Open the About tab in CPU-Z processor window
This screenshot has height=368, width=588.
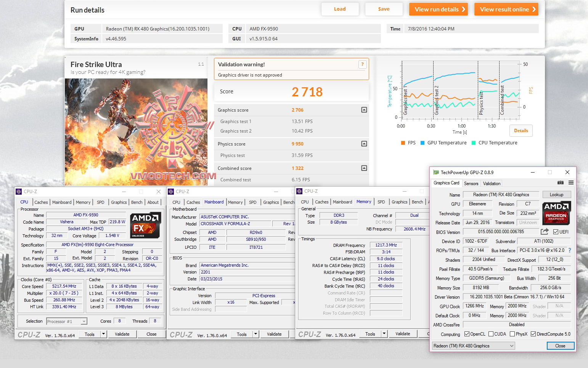coord(153,202)
